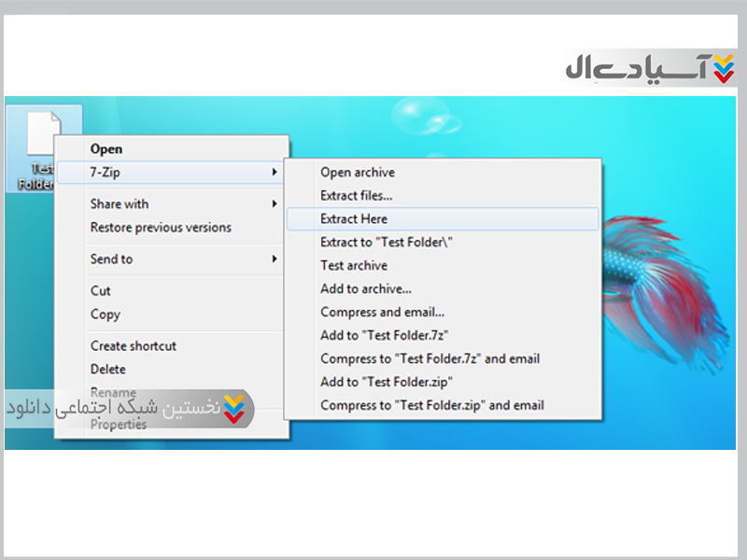Viewport: 747px width, 560px height.
Task: Copy the selected file
Action: point(106,315)
